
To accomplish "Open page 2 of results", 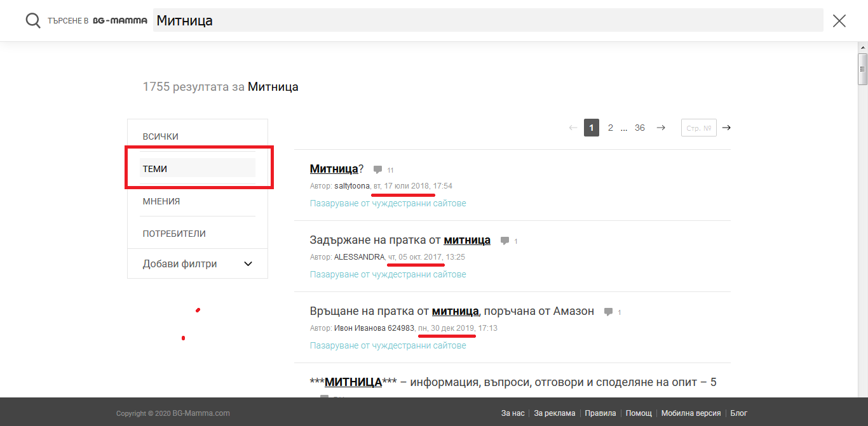I will 611,128.
